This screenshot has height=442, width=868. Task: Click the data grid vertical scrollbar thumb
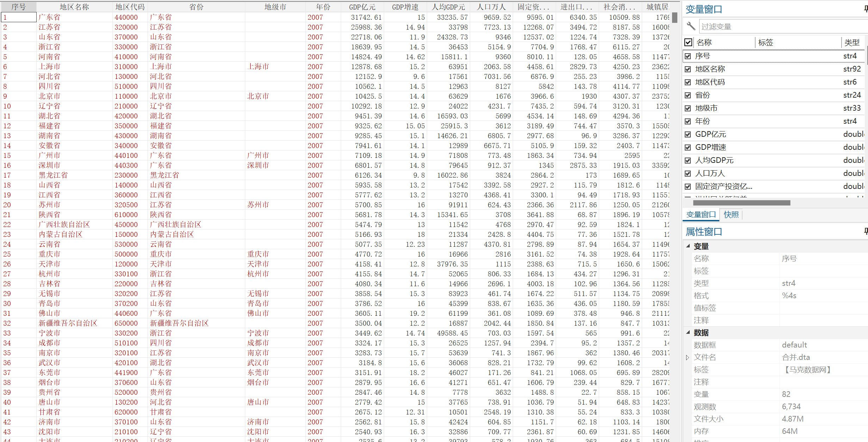(675, 18)
